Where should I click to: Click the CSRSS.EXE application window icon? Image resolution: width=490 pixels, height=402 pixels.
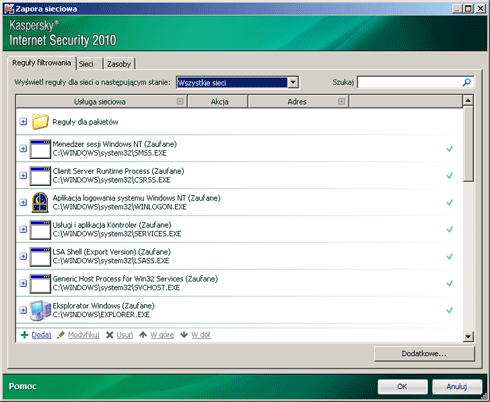tap(40, 176)
